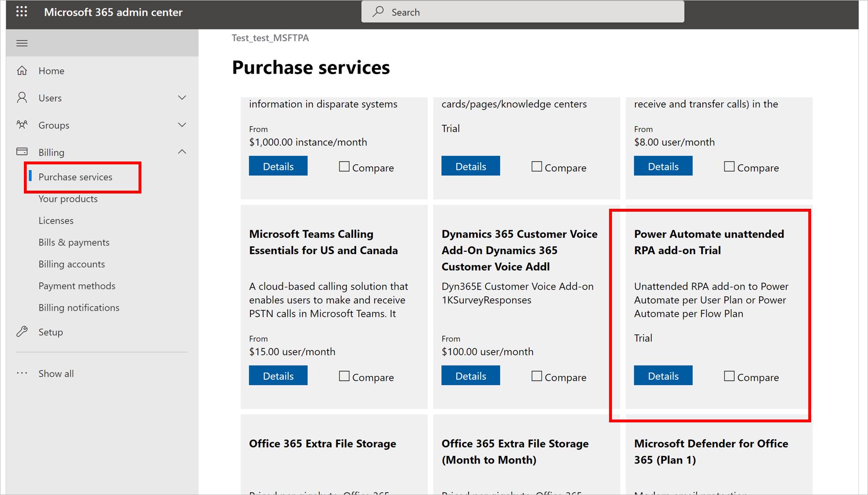Open Details for $8.00 user/month product
Viewport: 868px width, 495px height.
click(x=663, y=166)
